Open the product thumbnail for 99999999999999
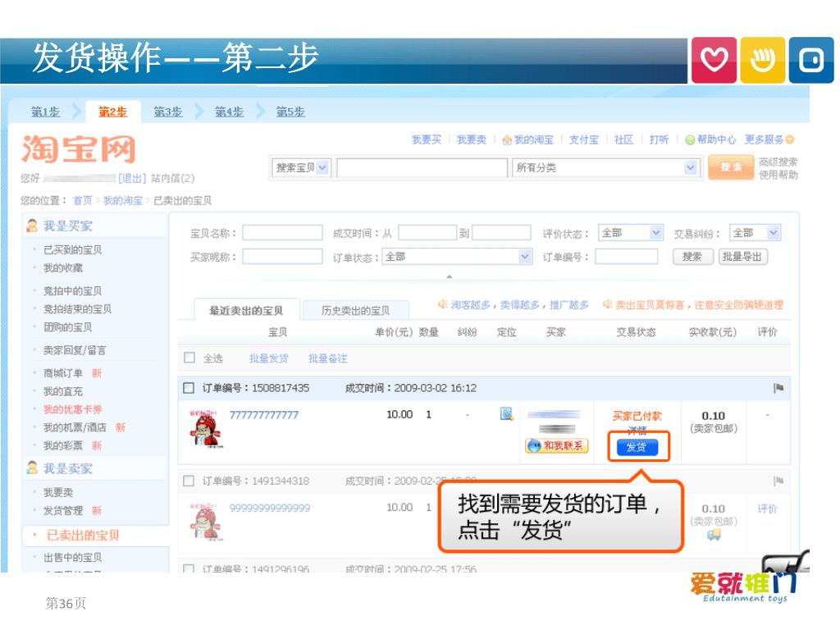 point(206,523)
